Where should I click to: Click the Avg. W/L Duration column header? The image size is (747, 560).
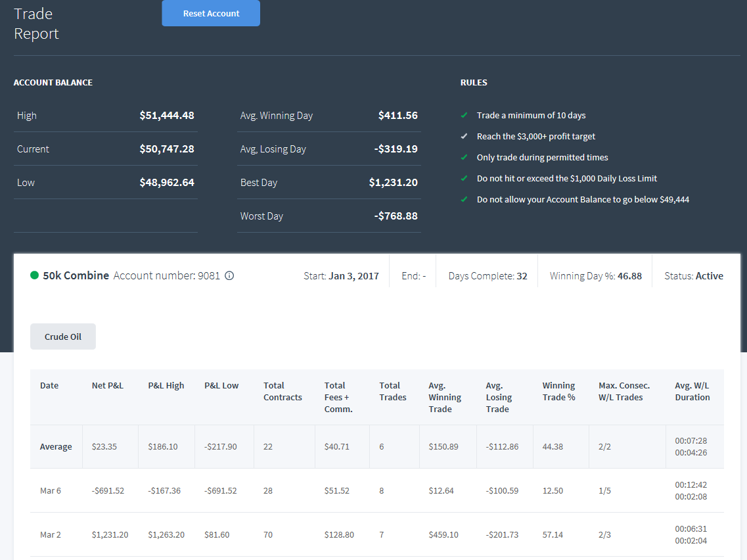click(x=692, y=391)
